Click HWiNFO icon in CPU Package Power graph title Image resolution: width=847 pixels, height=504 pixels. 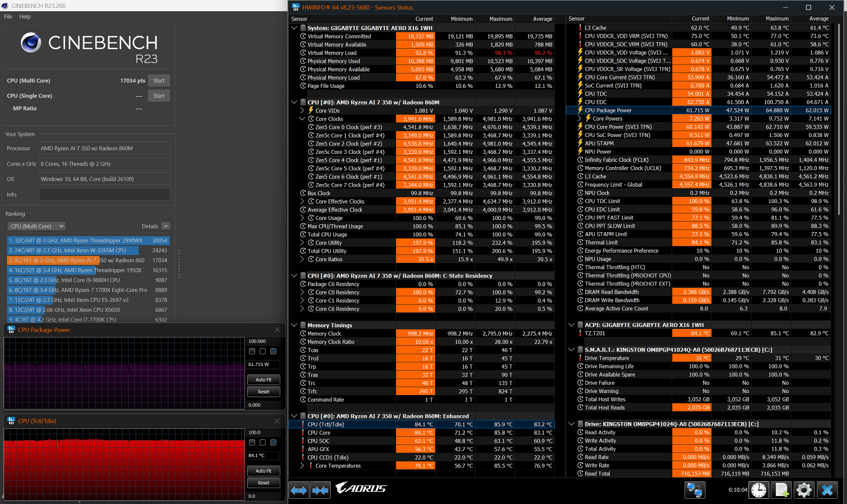[11, 330]
